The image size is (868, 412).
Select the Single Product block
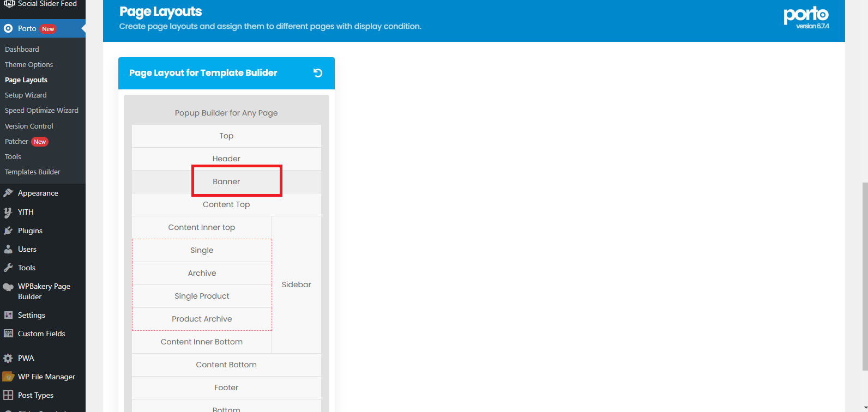[202, 296]
